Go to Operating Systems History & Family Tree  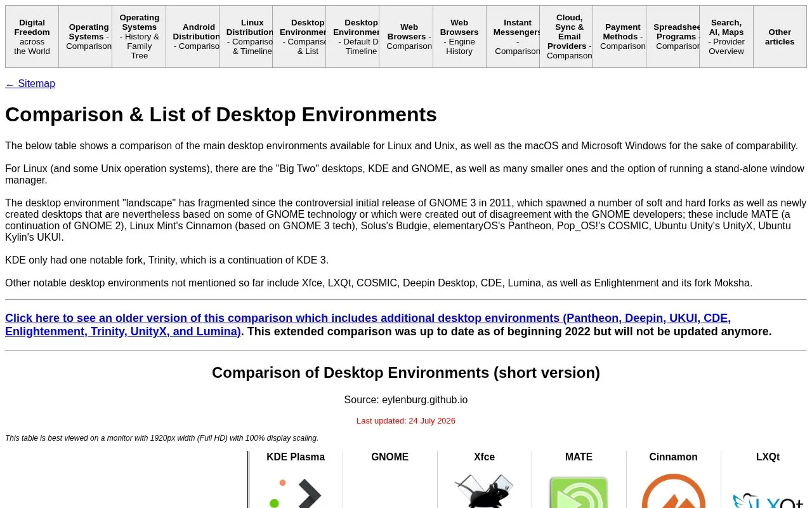click(x=139, y=37)
